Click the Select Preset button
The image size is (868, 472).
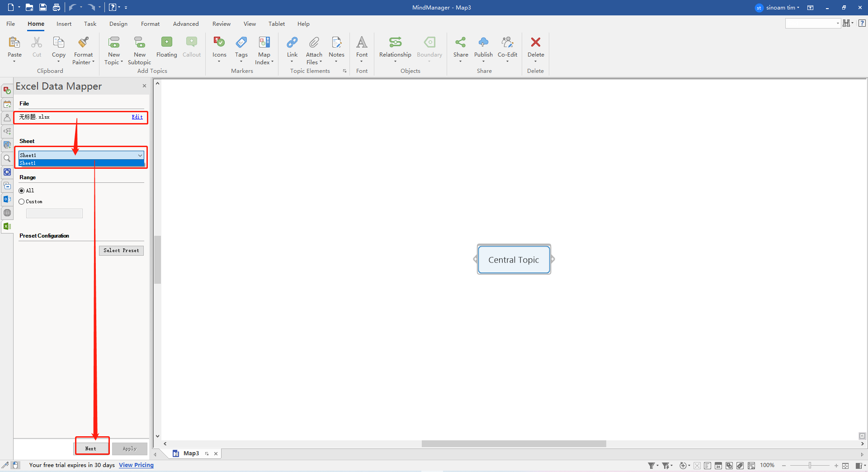121,251
